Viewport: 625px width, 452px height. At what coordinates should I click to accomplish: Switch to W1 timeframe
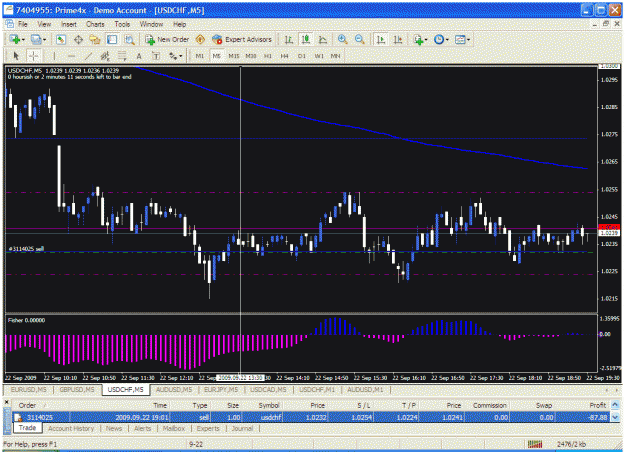[319, 56]
